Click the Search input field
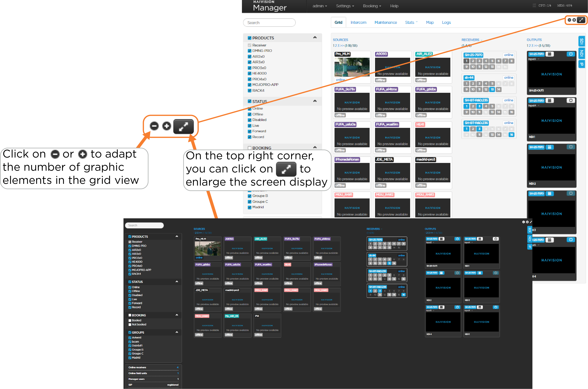The image size is (588, 389). tap(269, 23)
